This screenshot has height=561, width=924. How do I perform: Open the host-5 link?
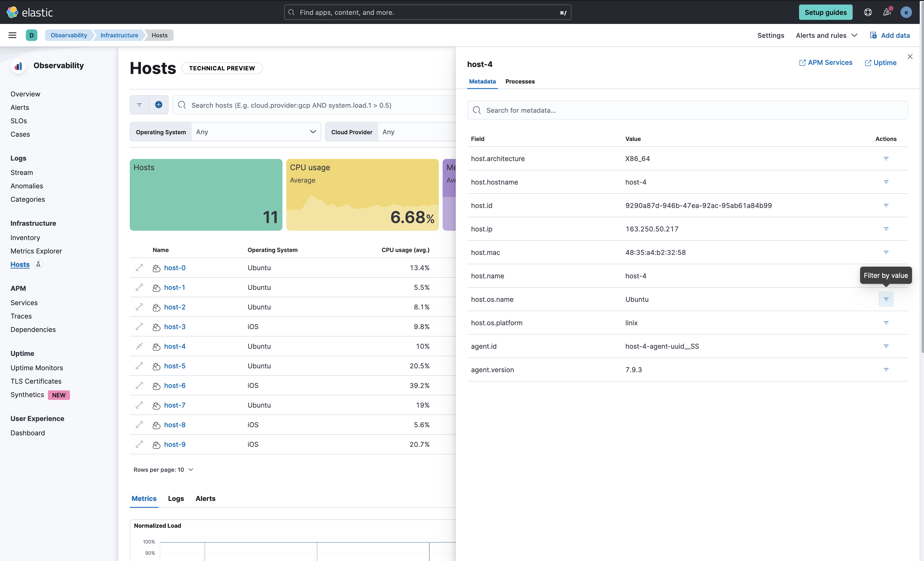tap(174, 366)
